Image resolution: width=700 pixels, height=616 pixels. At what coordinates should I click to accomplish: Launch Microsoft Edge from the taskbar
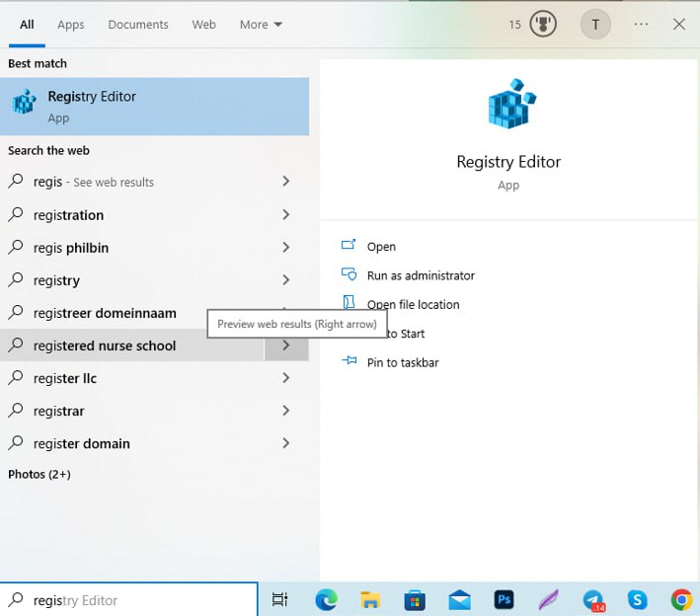[326, 599]
